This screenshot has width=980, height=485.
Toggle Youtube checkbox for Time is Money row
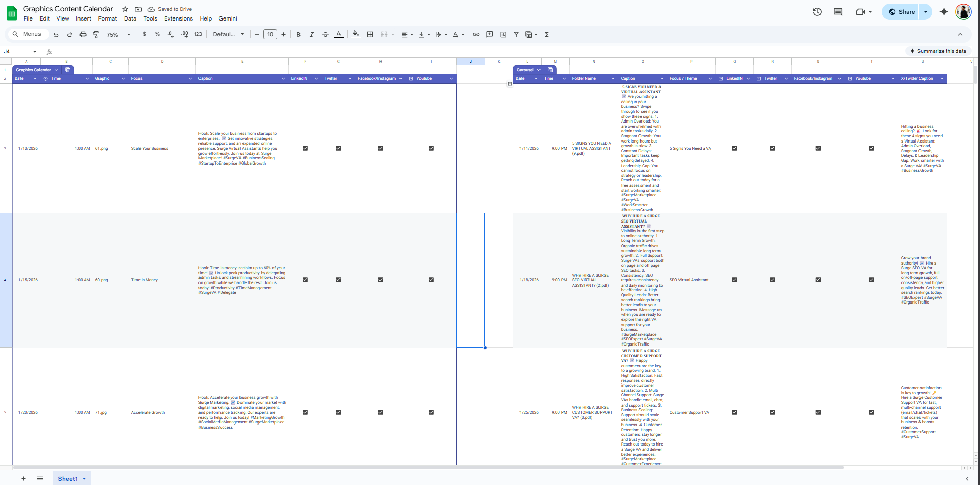[x=431, y=280]
